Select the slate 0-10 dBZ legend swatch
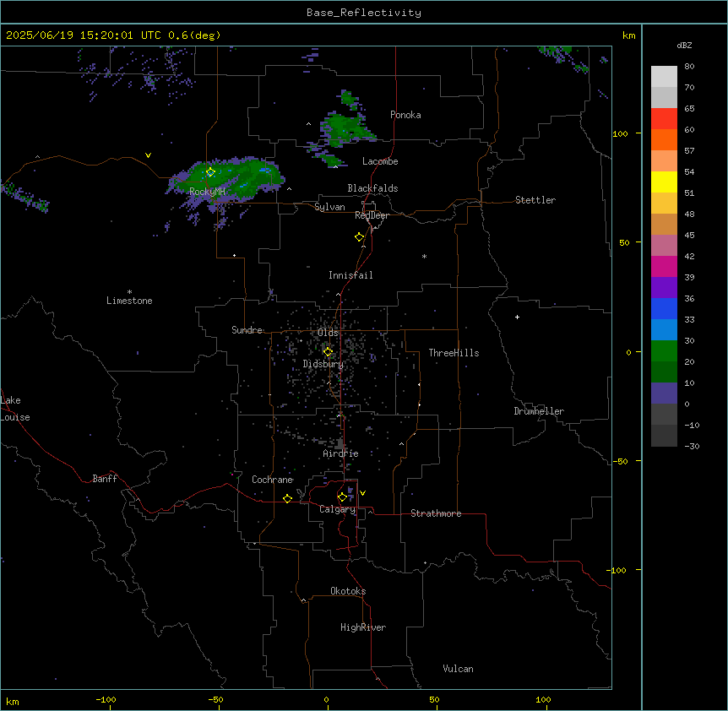This screenshot has height=711, width=728. tap(664, 393)
